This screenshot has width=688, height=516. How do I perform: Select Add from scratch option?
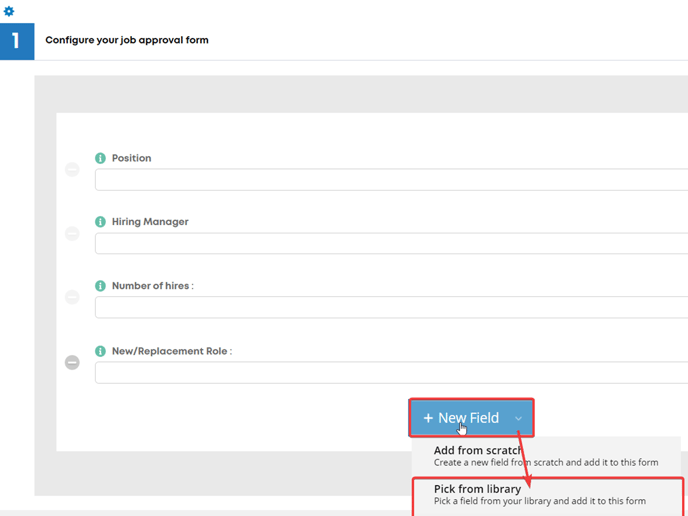546,456
